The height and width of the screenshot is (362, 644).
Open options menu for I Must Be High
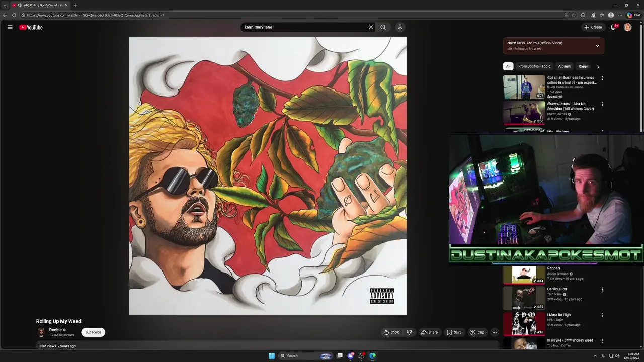click(602, 315)
